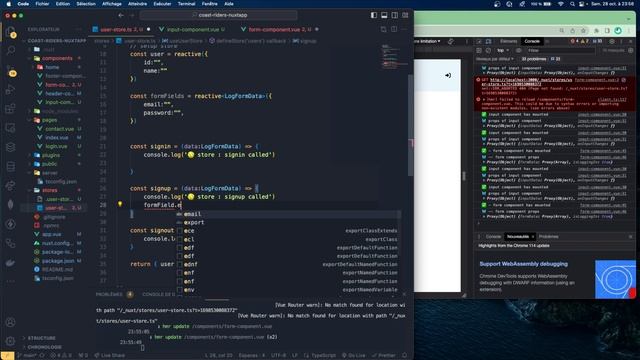Viewport: 640px width, 360px height.
Task: Open the console 'top' context dropdown
Action: click(503, 51)
